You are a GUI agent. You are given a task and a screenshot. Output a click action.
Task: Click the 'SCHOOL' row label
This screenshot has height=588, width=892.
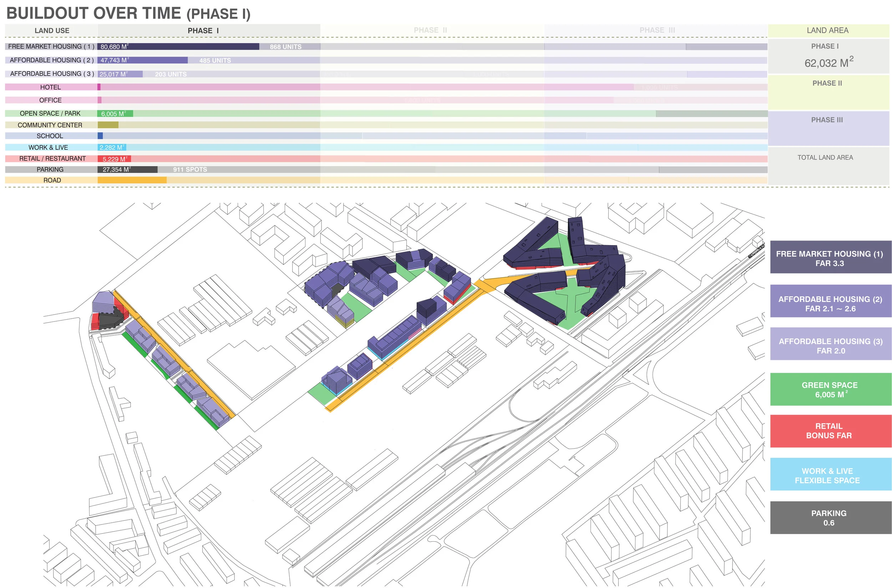(50, 136)
